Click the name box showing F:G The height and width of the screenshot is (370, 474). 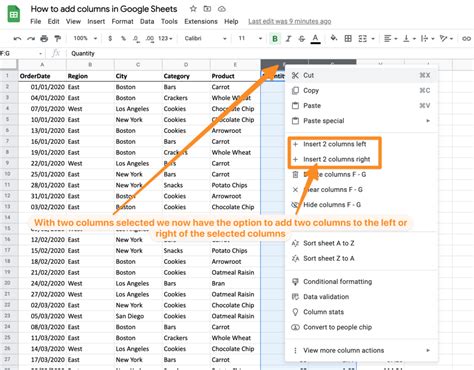point(22,53)
